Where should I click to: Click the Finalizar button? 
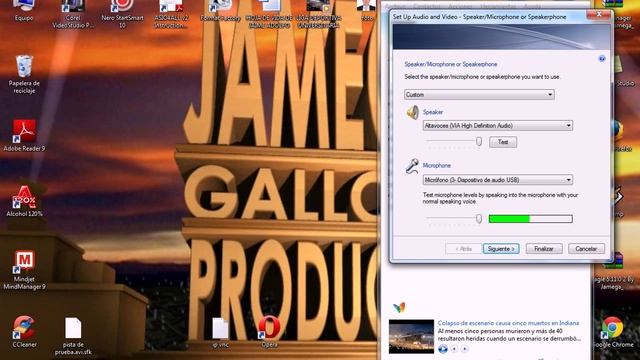(x=544, y=249)
